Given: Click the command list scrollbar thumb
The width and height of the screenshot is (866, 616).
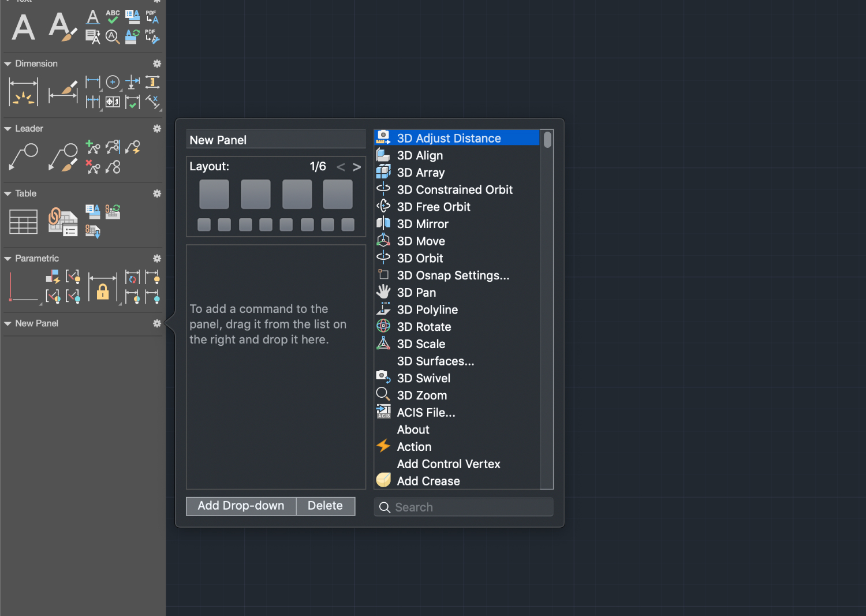Looking at the screenshot, I should 547,140.
